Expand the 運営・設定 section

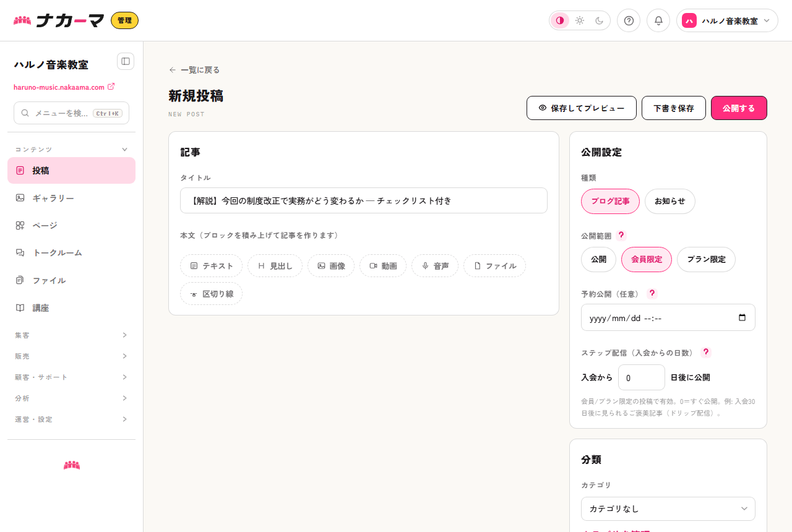coord(71,419)
